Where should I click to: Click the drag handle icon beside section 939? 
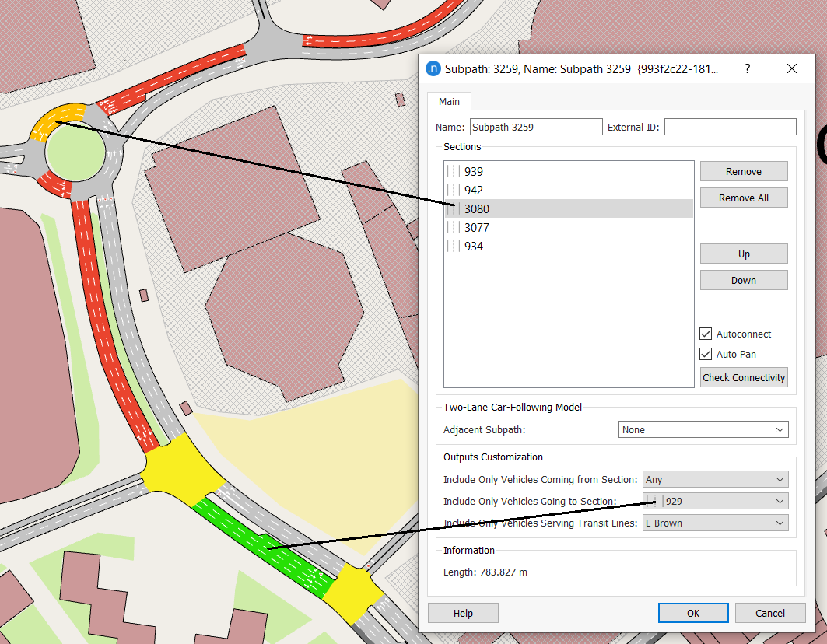(x=454, y=171)
